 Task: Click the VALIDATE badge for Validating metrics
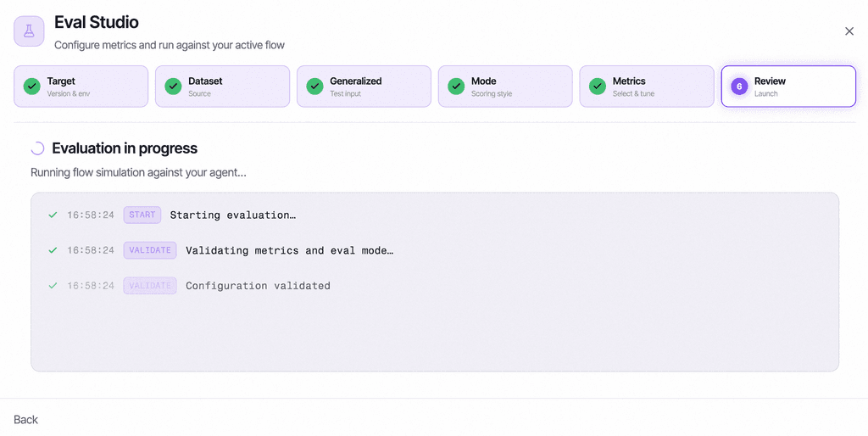click(x=150, y=250)
